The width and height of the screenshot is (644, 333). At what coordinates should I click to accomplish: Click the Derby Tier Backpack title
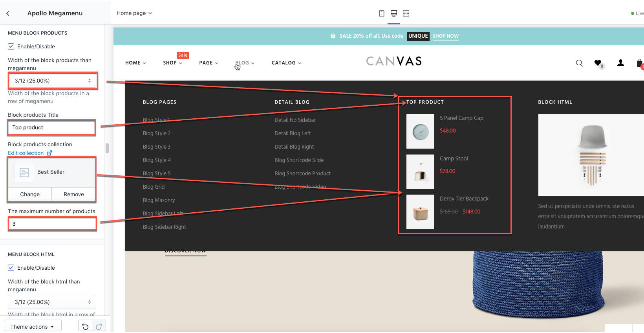[x=464, y=199]
